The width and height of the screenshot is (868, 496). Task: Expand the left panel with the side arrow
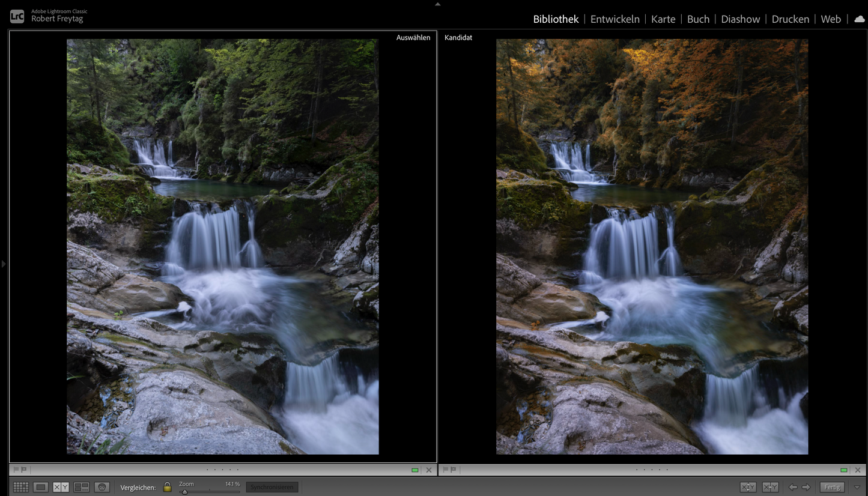click(x=3, y=264)
